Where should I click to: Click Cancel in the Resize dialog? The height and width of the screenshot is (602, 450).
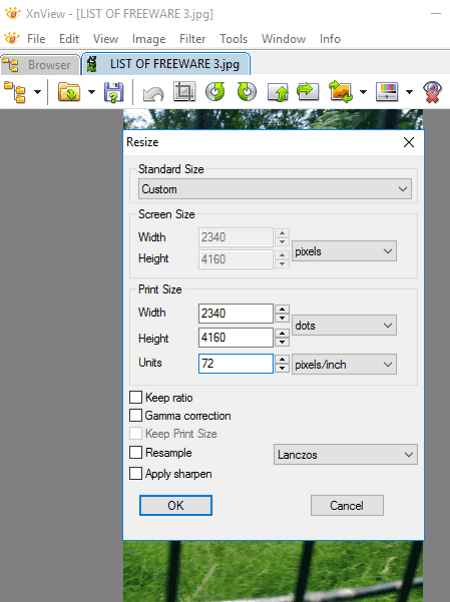(347, 505)
